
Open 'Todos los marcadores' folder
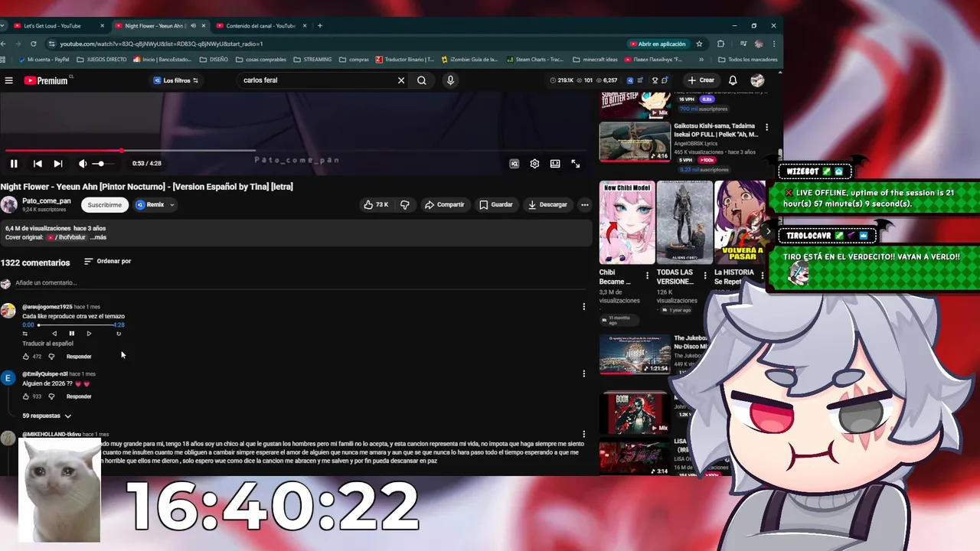pyautogui.click(x=747, y=60)
